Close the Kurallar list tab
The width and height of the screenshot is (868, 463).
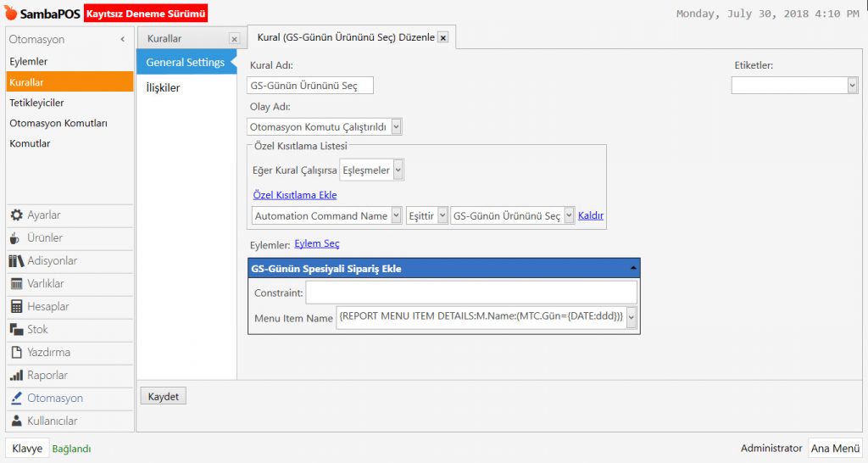point(234,39)
